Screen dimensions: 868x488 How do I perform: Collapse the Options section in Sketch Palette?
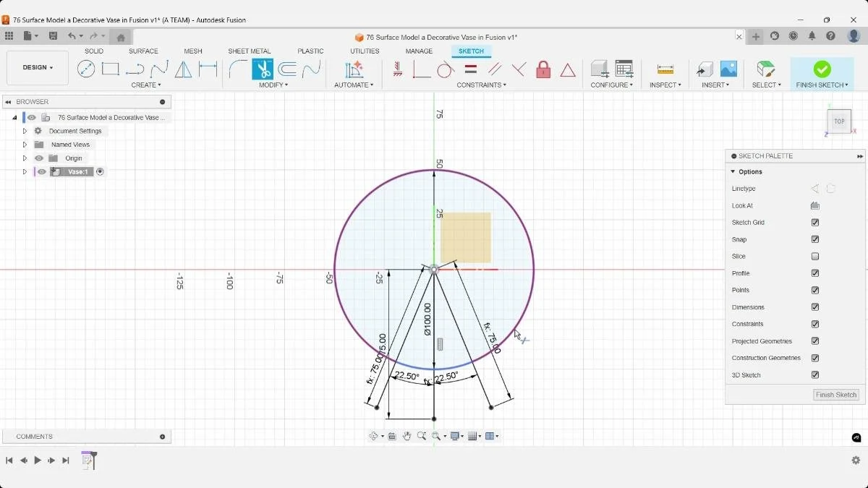[733, 172]
